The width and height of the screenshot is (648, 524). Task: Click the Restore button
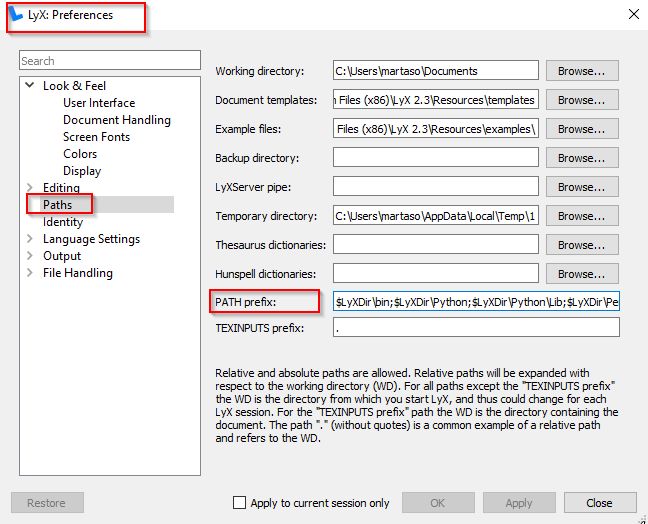click(47, 503)
